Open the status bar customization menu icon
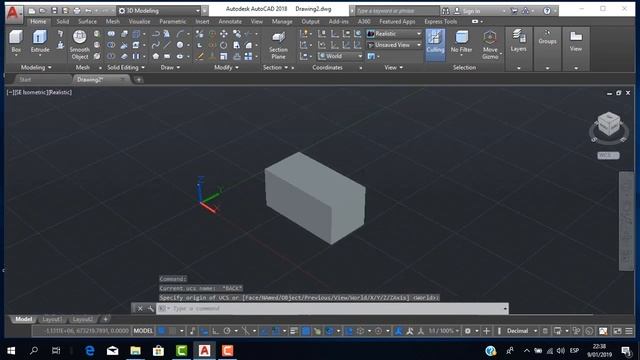The width and height of the screenshot is (640, 360). (x=629, y=331)
